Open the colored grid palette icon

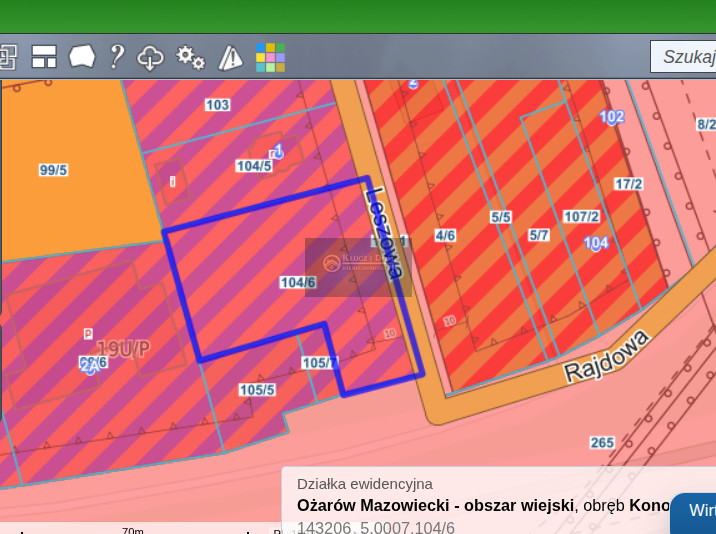(x=270, y=57)
